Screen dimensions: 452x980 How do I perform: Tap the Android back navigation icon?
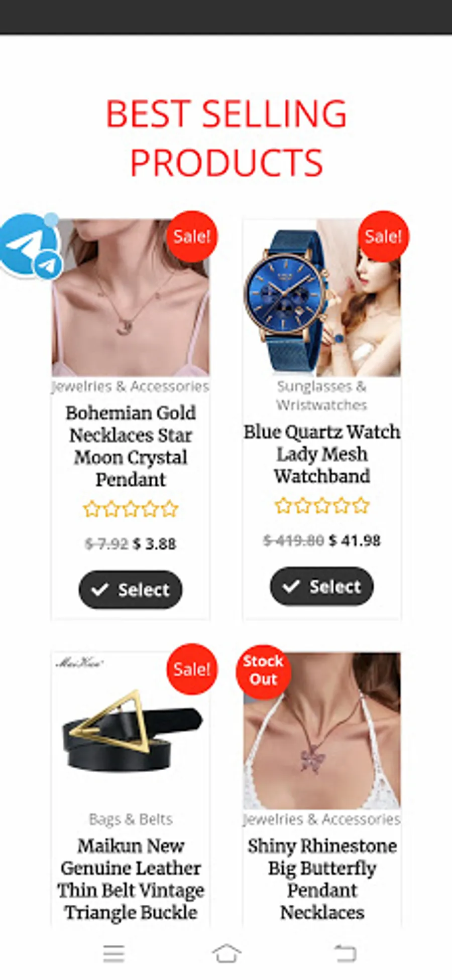tap(345, 953)
